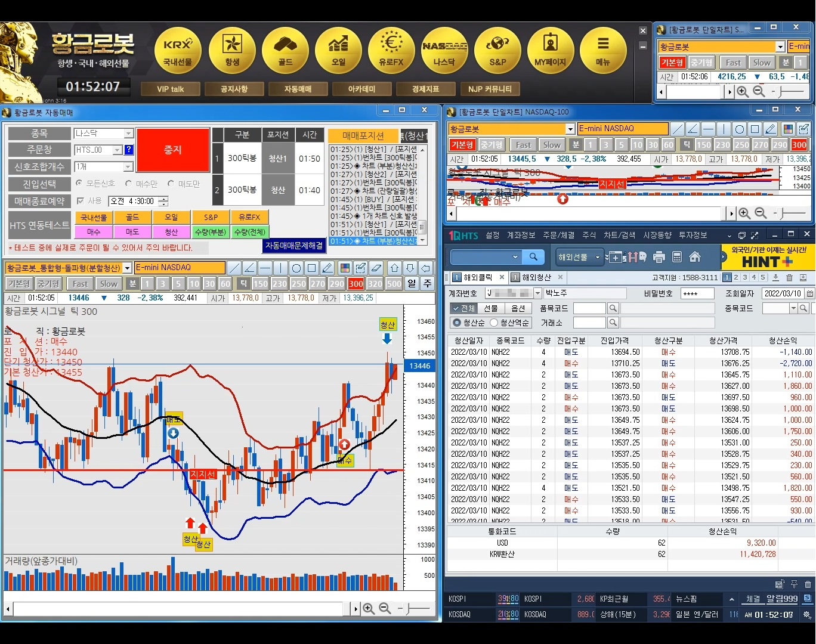Toggle the 전체 filter in 1Q HTS
Image resolution: width=816 pixels, height=644 pixels.
pos(463,308)
